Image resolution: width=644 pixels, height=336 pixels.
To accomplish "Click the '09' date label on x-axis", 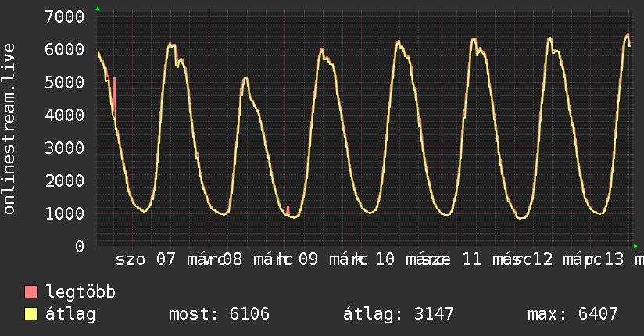I will pos(308,259).
